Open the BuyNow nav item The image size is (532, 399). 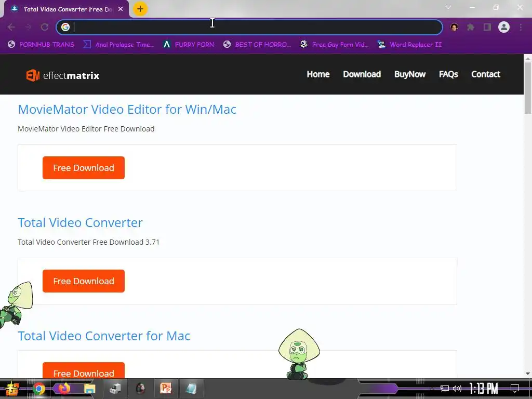(410, 74)
